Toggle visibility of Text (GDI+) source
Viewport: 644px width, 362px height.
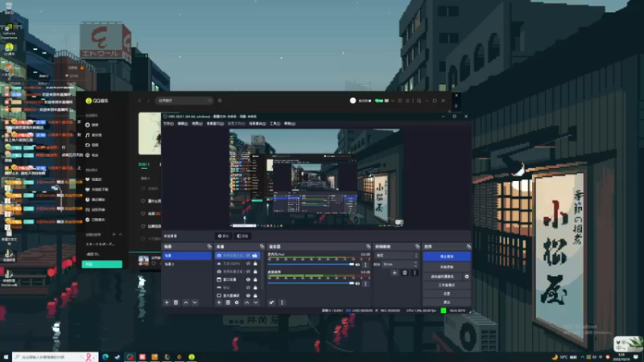pos(248,264)
